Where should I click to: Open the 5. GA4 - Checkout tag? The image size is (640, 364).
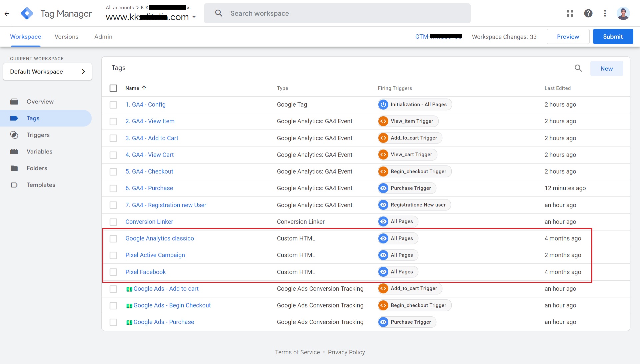pos(149,172)
